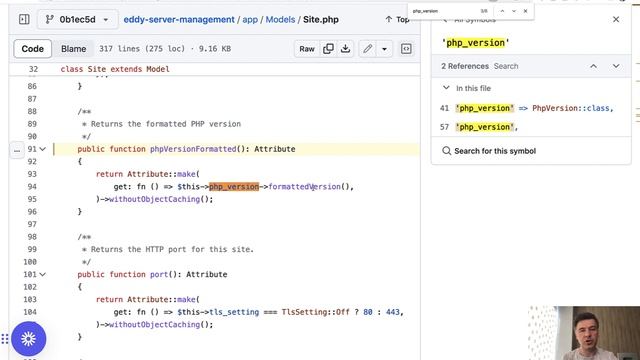Viewport: 640px width, 360px height.
Task: Jump to line 57 php_version reference
Action: pyautogui.click(x=531, y=127)
